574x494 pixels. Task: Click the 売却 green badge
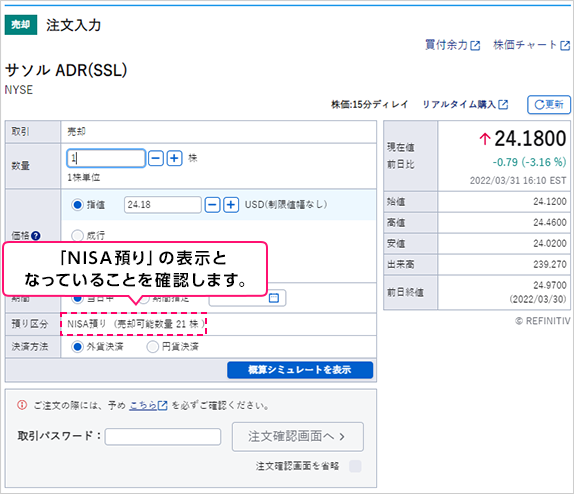point(21,25)
